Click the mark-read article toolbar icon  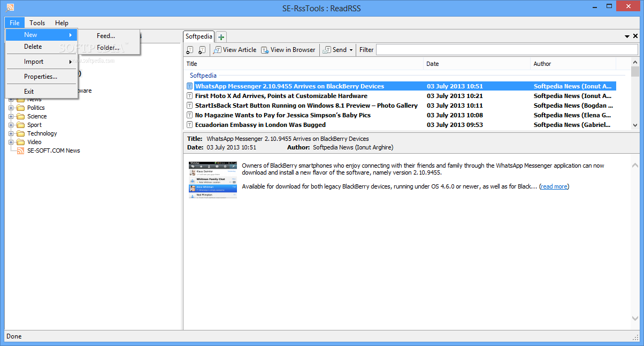[x=202, y=50]
